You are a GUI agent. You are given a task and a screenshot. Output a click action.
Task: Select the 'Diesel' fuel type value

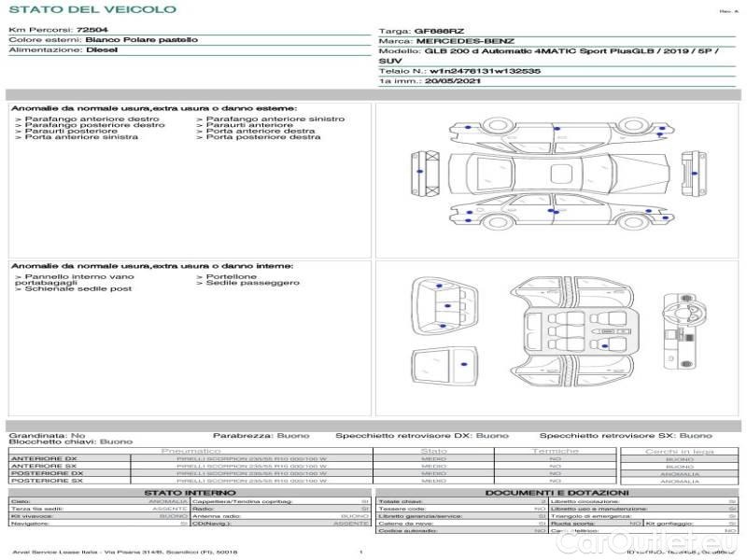pyautogui.click(x=102, y=50)
